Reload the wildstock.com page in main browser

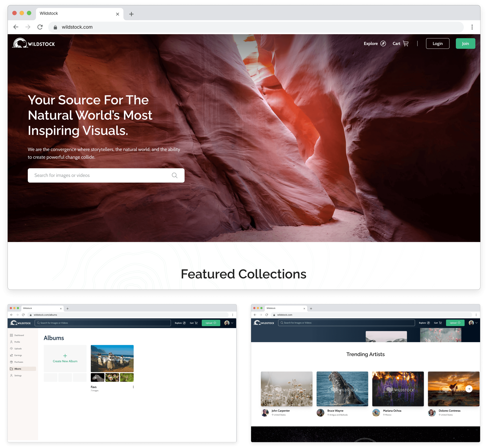40,27
